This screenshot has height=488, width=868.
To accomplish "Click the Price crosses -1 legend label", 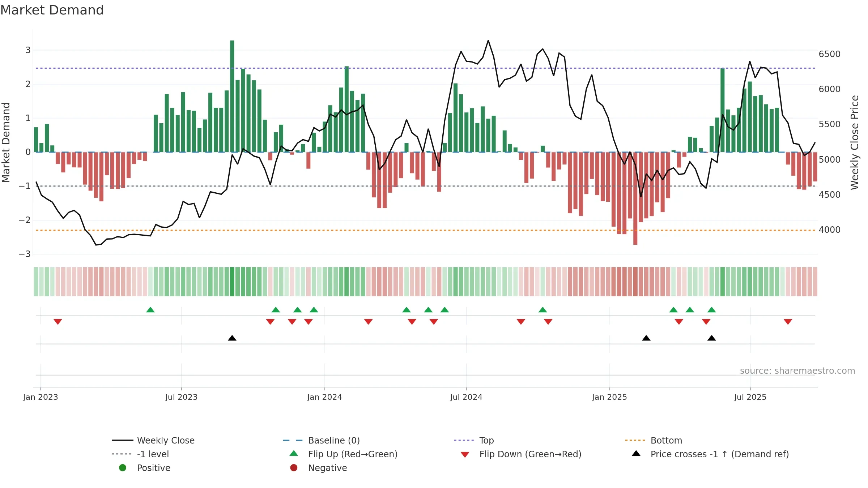I will (720, 454).
